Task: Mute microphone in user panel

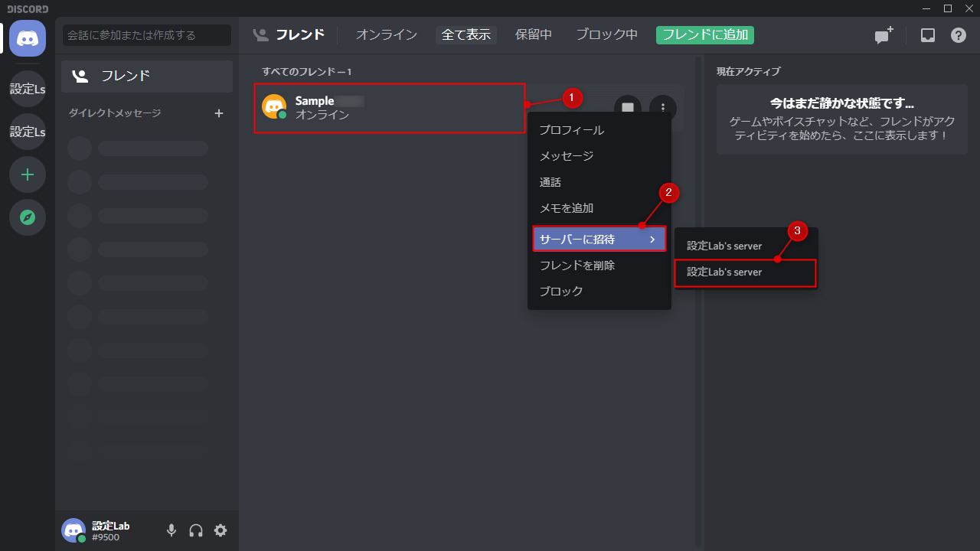Action: click(x=171, y=530)
